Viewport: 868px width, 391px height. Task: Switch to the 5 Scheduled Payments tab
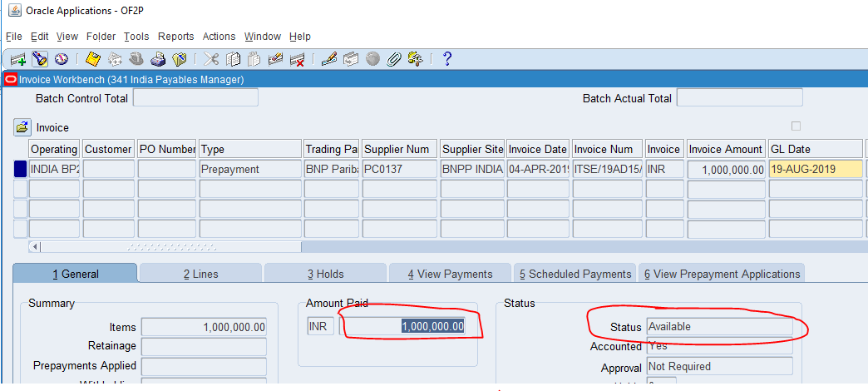[575, 274]
